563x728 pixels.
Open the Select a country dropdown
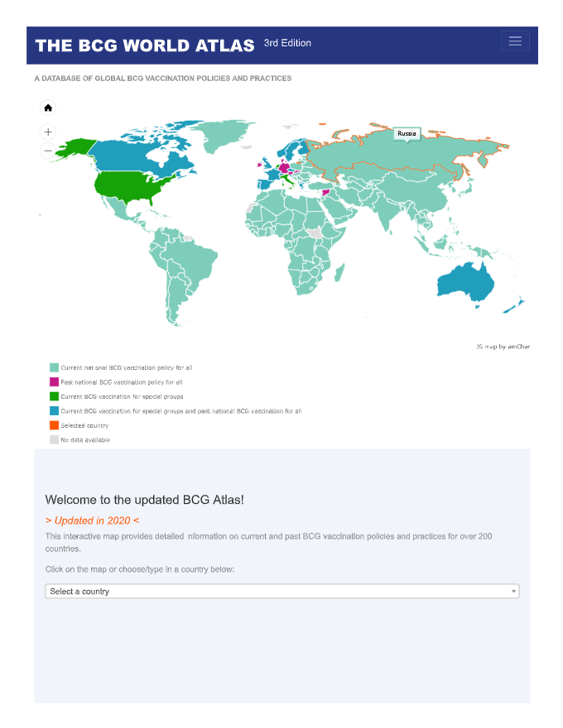click(282, 591)
